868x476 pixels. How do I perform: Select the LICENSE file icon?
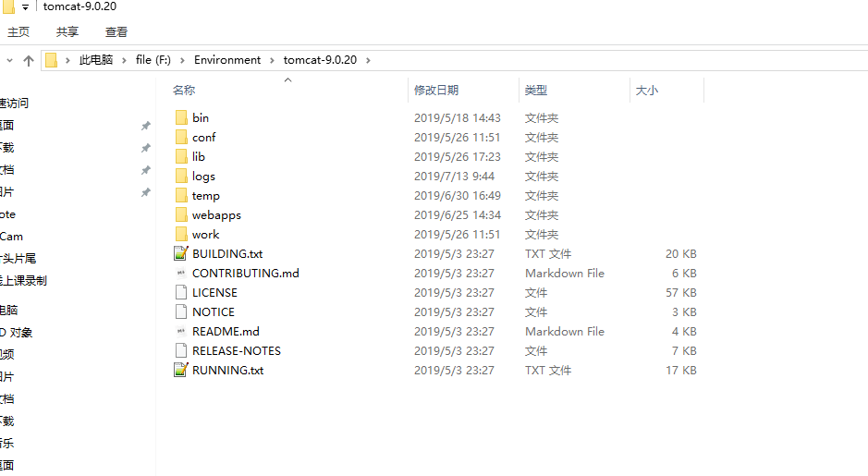181,292
